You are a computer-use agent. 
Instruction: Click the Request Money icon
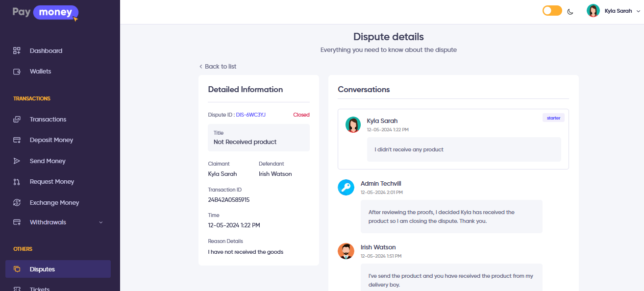pyautogui.click(x=17, y=182)
